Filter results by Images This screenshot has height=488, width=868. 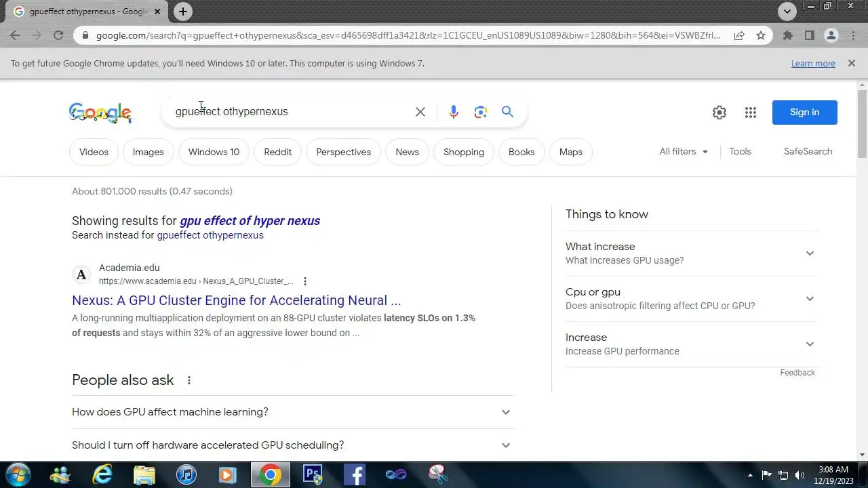pyautogui.click(x=148, y=152)
